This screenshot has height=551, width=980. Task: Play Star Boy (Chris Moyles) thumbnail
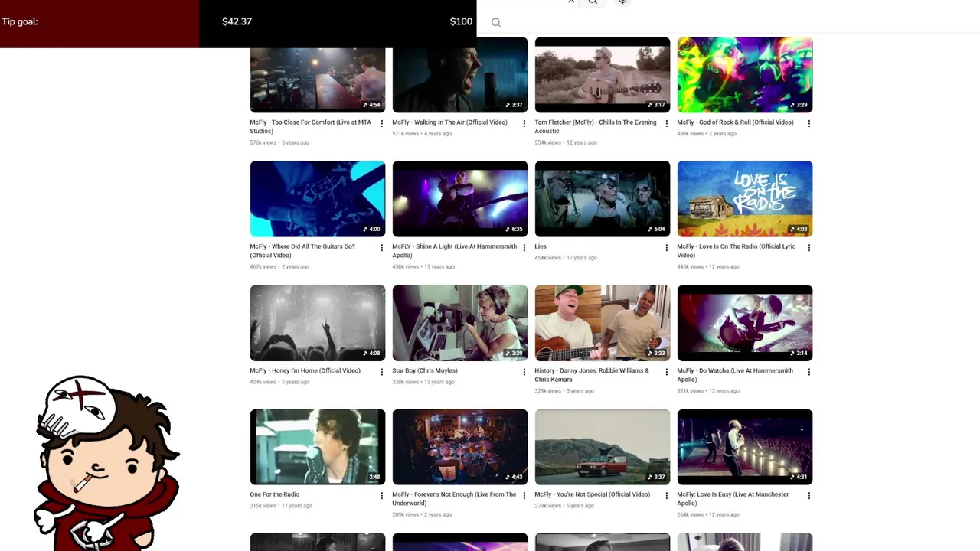(x=460, y=323)
